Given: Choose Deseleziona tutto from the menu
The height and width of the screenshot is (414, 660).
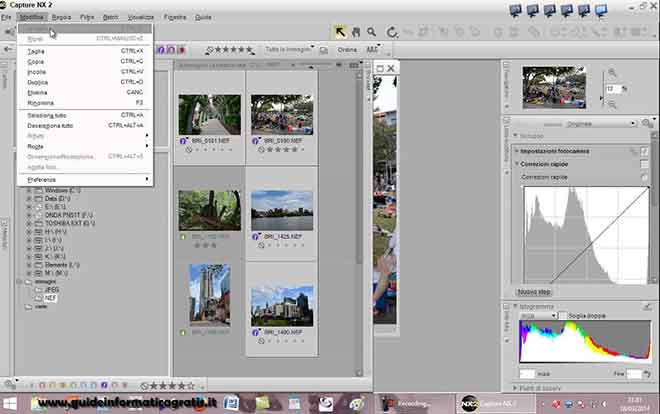Looking at the screenshot, I should pos(85,125).
